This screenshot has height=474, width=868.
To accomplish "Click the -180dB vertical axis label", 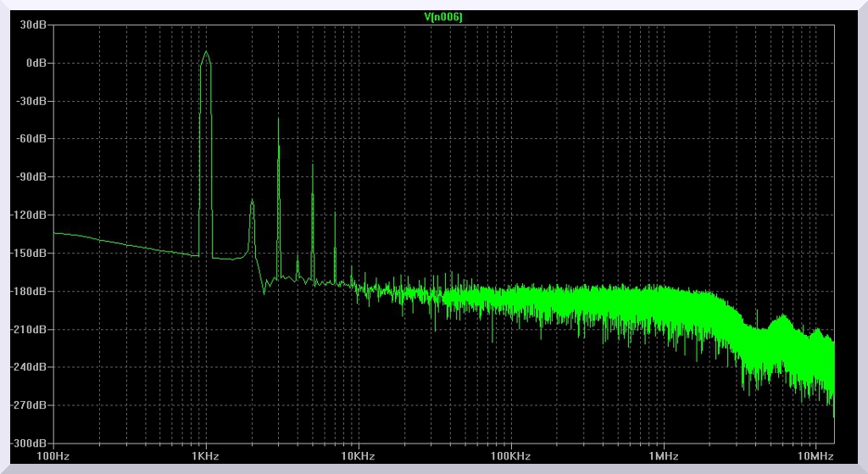I will [x=29, y=292].
